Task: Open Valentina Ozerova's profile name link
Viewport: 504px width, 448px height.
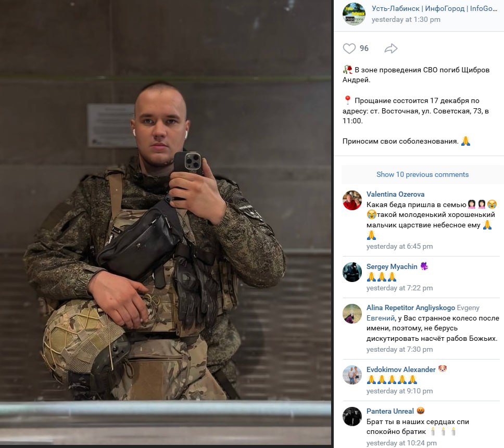Action: [x=395, y=194]
